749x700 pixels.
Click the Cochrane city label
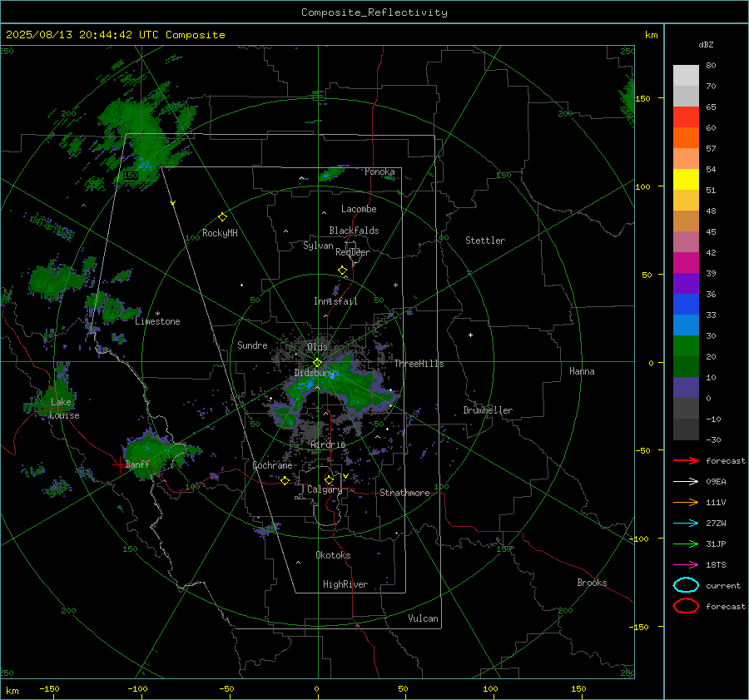coord(272,465)
